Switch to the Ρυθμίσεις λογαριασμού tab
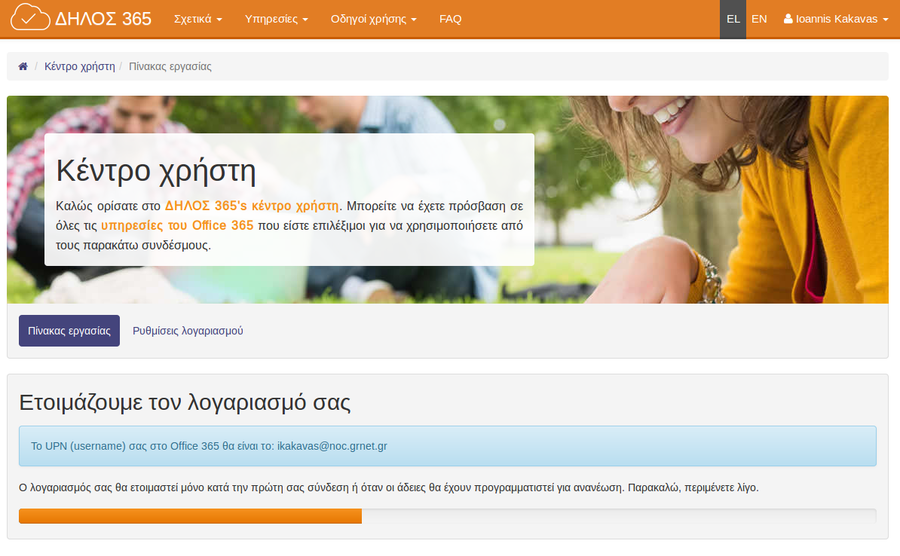 tap(188, 331)
